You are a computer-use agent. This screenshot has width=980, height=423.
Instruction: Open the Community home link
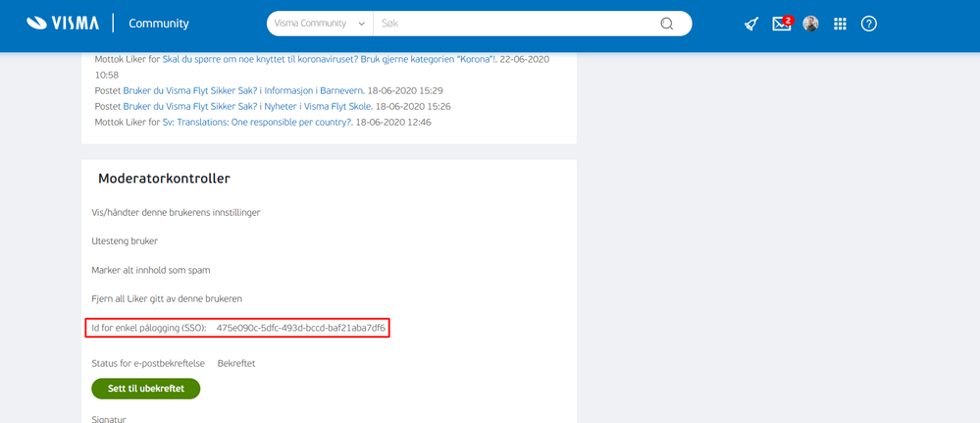pyautogui.click(x=159, y=24)
